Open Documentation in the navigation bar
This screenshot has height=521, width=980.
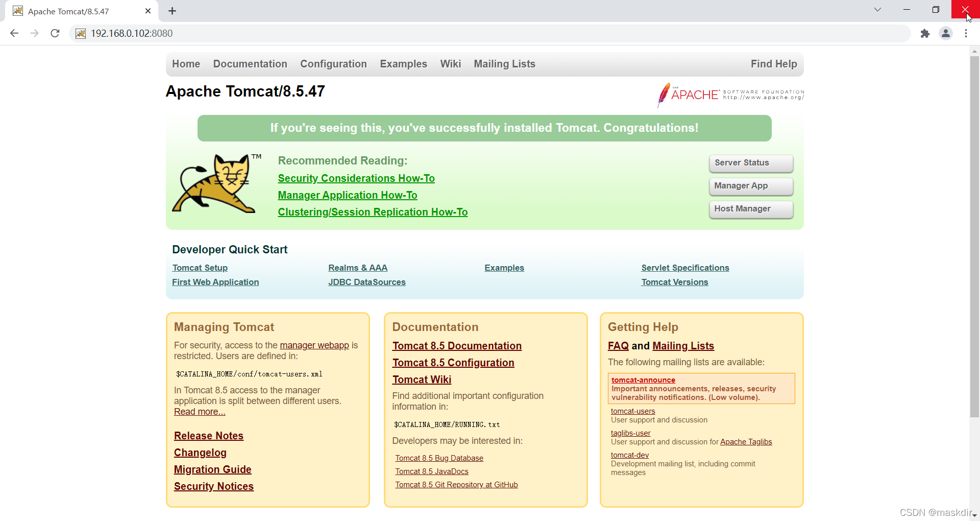[x=250, y=64]
